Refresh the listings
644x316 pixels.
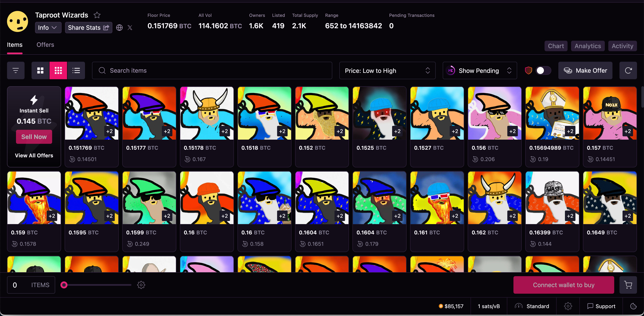628,70
